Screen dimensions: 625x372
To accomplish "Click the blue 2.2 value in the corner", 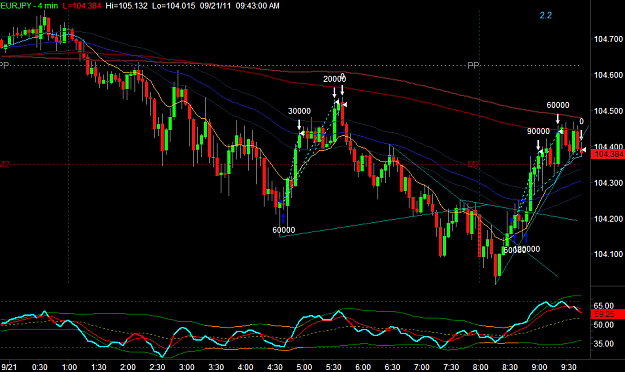I will [x=546, y=16].
